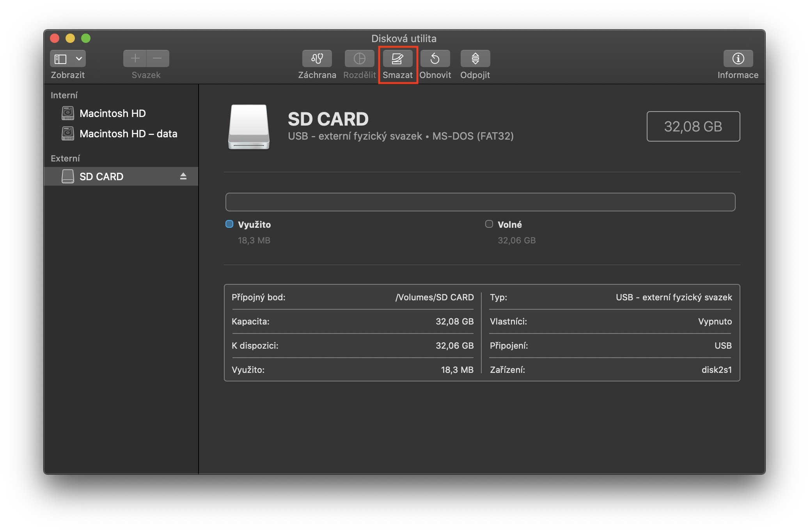Open the Informace info panel

point(738,59)
